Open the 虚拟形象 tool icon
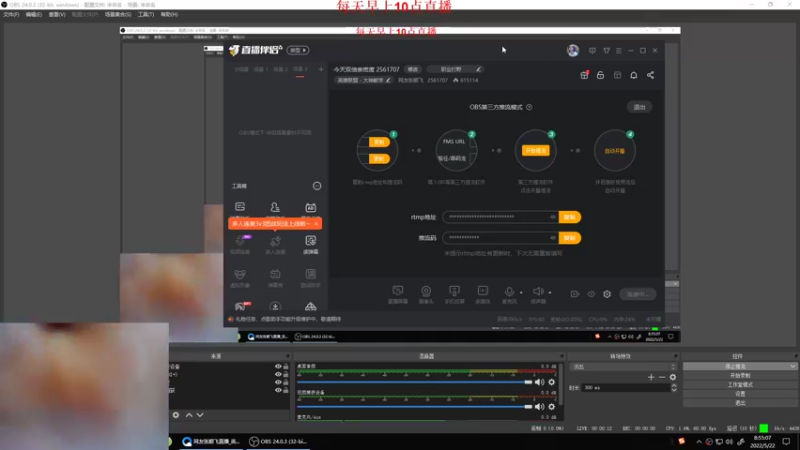 (x=240, y=274)
